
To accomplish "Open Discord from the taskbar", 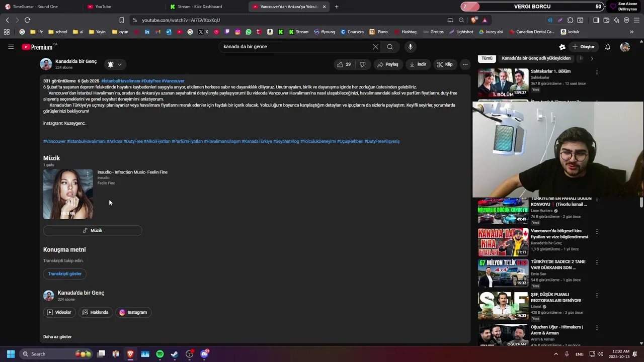I will coord(204,354).
